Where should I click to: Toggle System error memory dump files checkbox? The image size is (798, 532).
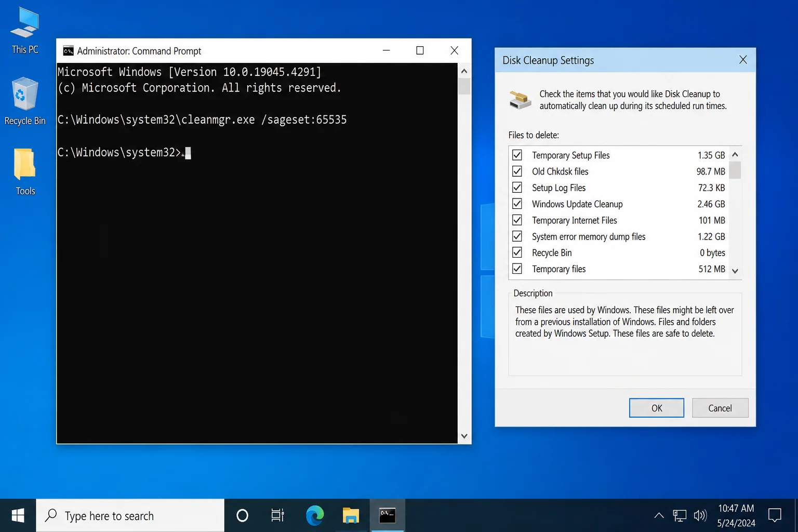point(517,236)
